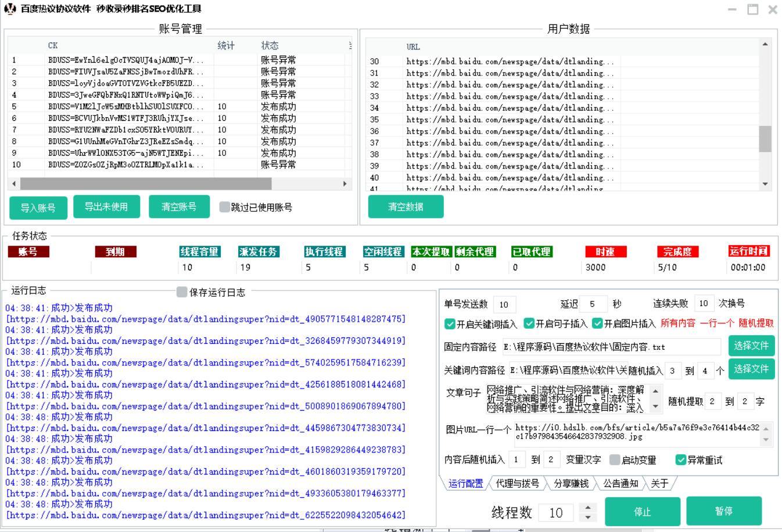782x532 pixels.
Task: Click the 单号发送数 input field
Action: click(504, 304)
